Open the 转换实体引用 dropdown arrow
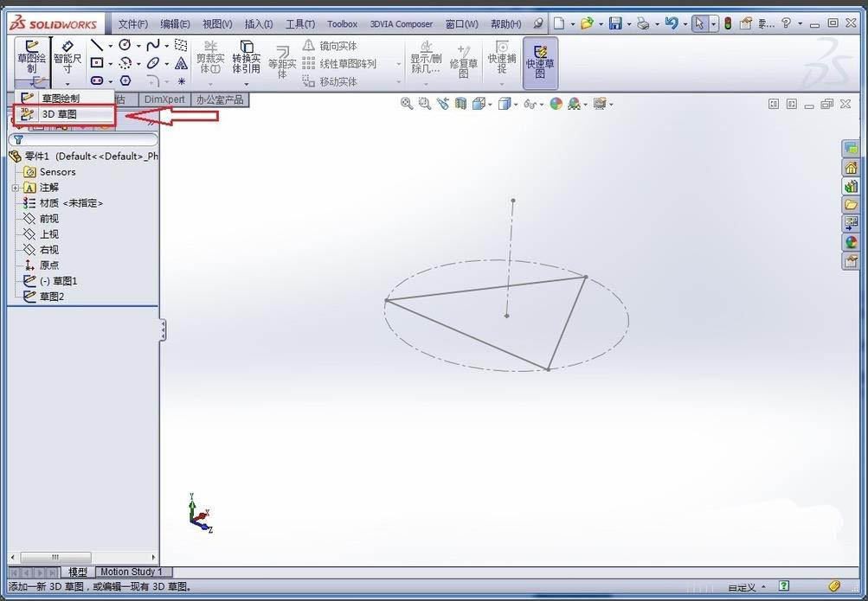This screenshot has width=868, height=601. coord(247,84)
